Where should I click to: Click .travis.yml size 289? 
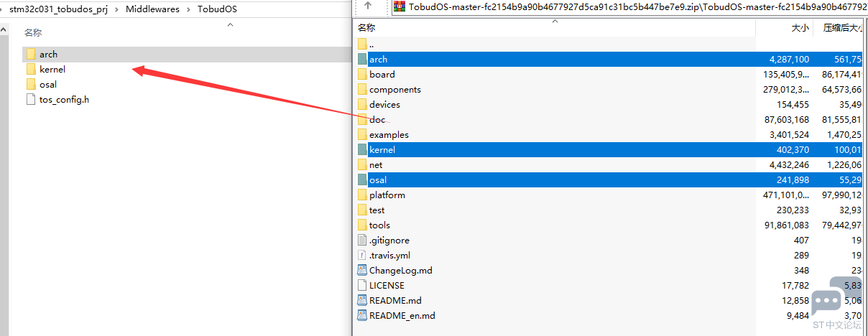pos(801,255)
